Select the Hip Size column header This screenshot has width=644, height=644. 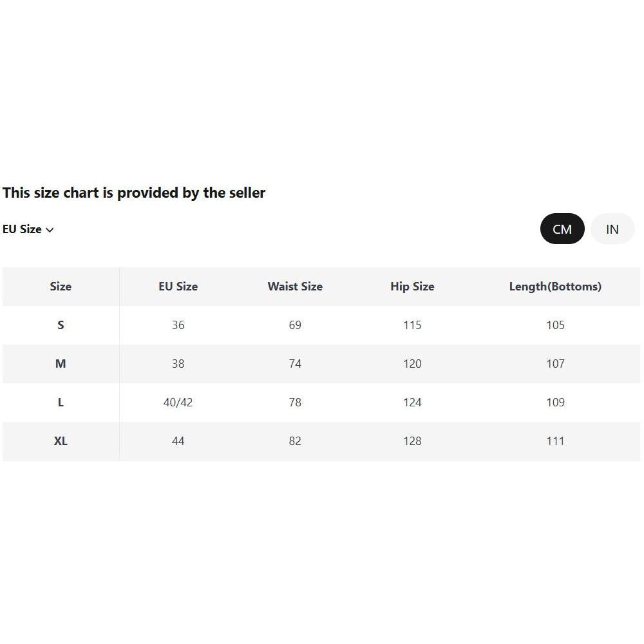[412, 287]
